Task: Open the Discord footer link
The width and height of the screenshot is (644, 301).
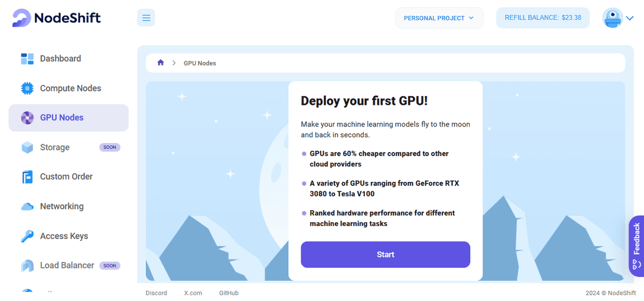Action: [x=156, y=293]
